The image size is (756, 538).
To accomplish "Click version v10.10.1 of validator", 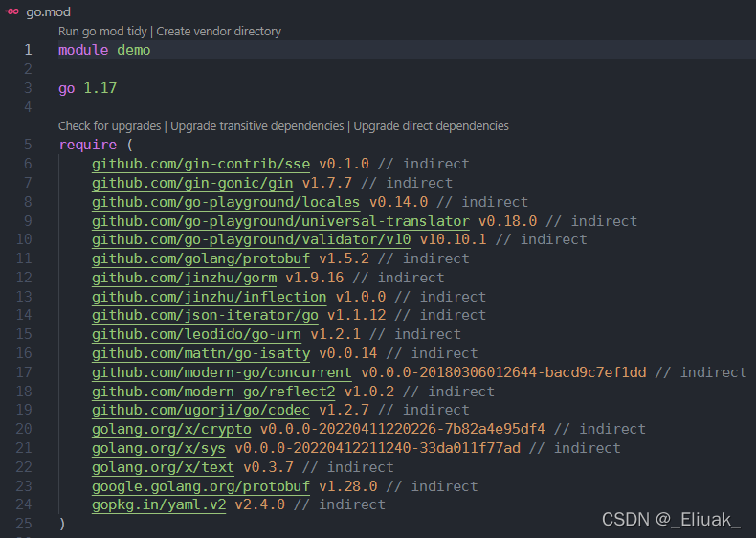I will pyautogui.click(x=453, y=239).
